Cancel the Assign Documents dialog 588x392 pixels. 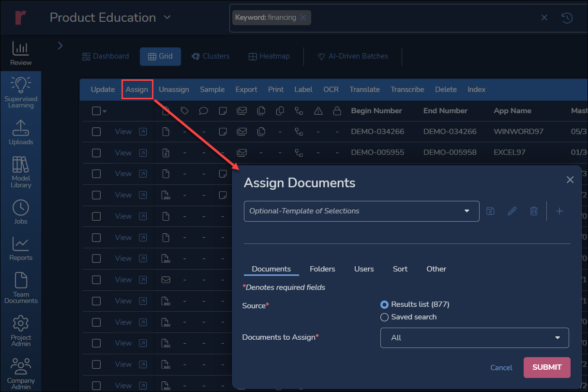[x=501, y=367]
